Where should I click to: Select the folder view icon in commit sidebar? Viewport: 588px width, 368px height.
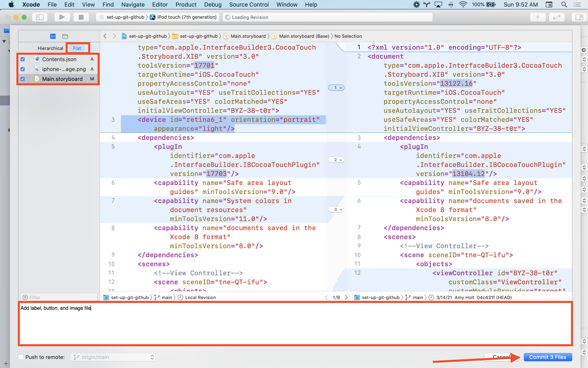tap(65, 36)
